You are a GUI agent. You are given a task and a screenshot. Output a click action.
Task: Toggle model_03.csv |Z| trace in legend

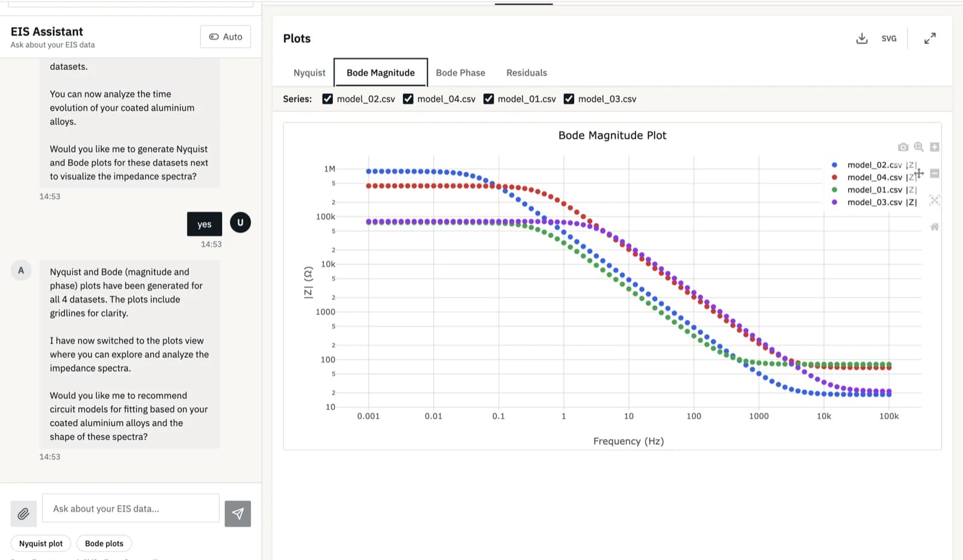click(874, 203)
